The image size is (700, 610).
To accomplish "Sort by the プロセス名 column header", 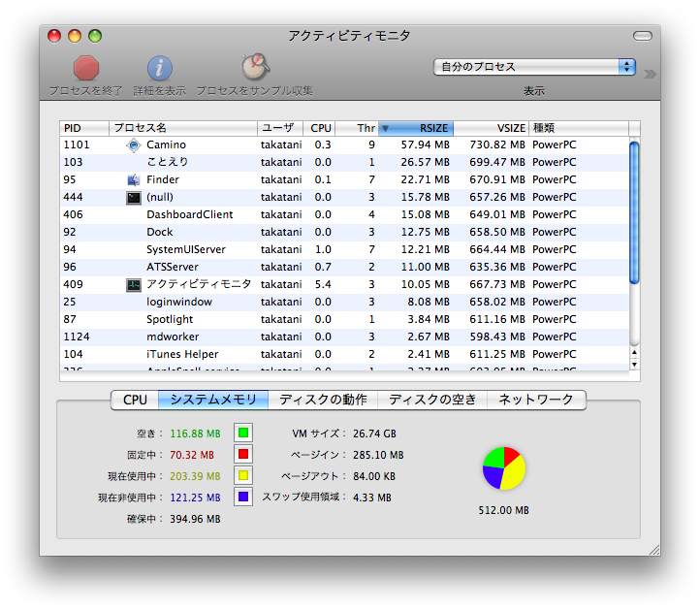I will [183, 128].
